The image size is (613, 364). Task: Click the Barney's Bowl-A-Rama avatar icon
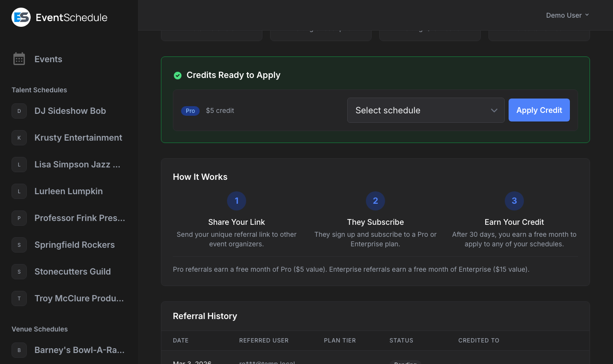click(x=19, y=350)
